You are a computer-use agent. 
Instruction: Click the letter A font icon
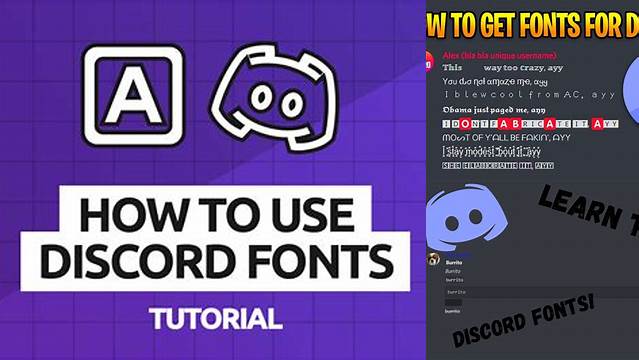133,96
